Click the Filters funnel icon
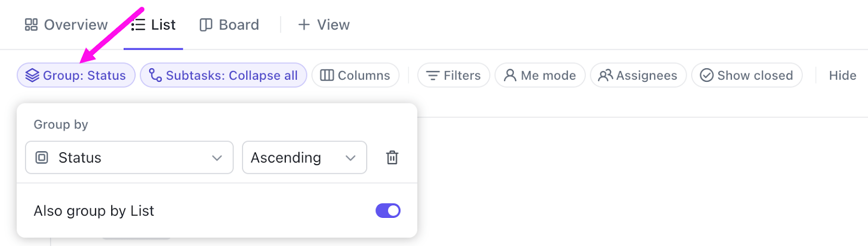 pos(432,75)
